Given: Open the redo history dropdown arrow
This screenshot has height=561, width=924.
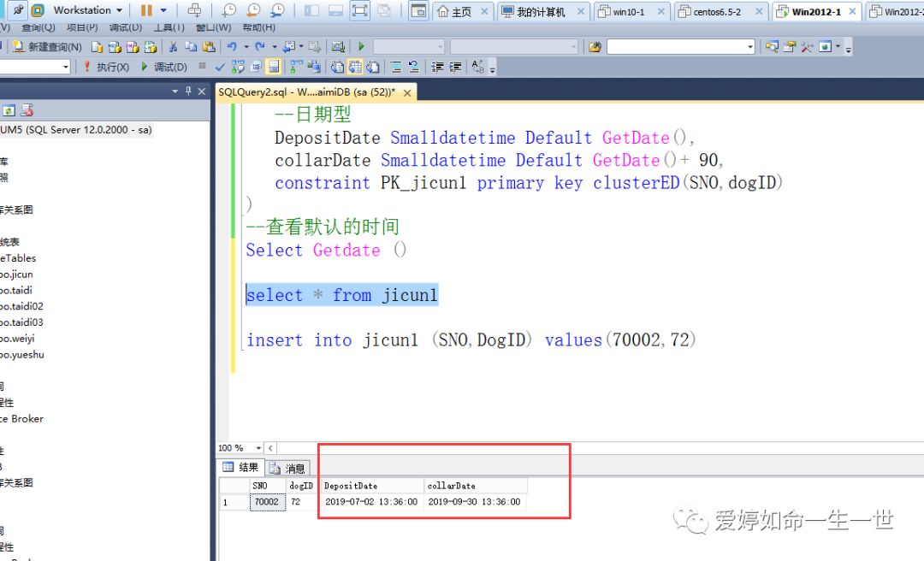Looking at the screenshot, I should pyautogui.click(x=274, y=46).
